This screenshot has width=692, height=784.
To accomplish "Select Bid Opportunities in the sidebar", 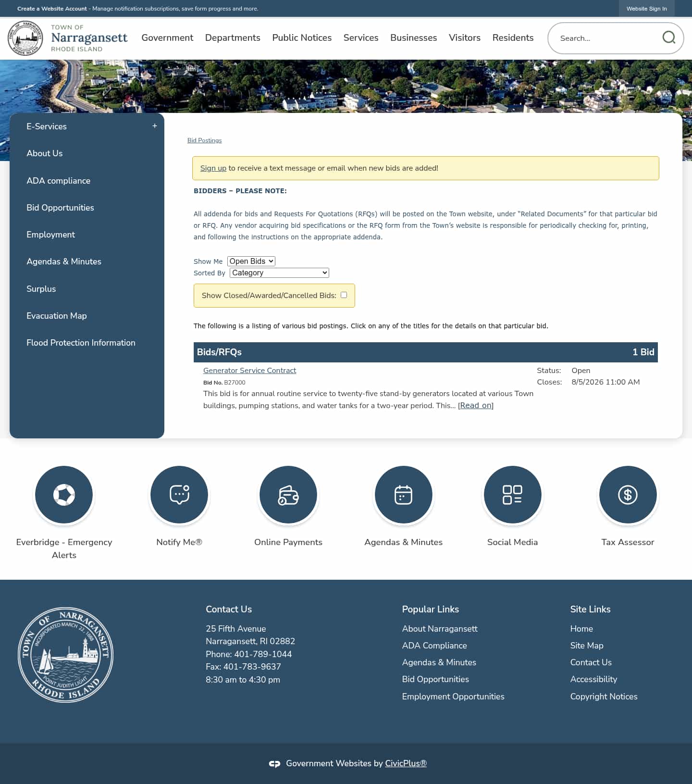I will point(60,208).
